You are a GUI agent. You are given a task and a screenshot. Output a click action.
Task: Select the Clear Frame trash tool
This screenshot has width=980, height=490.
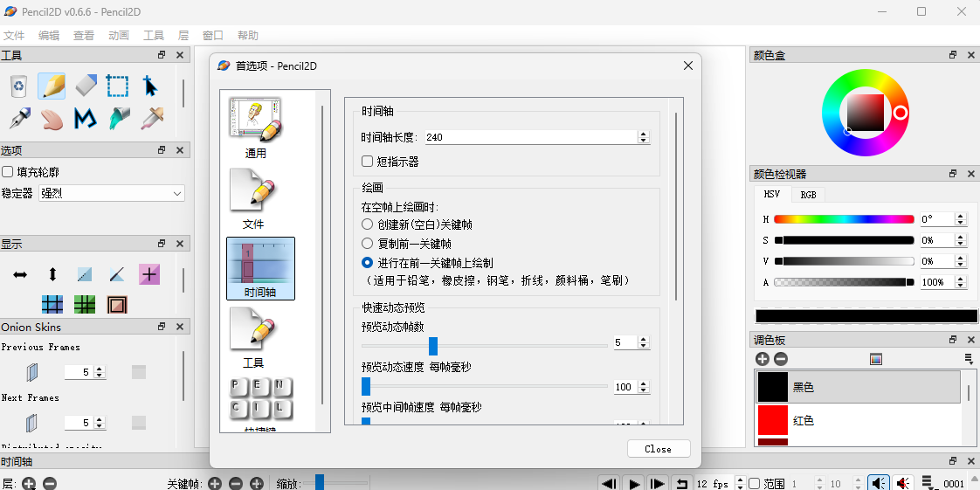(19, 86)
